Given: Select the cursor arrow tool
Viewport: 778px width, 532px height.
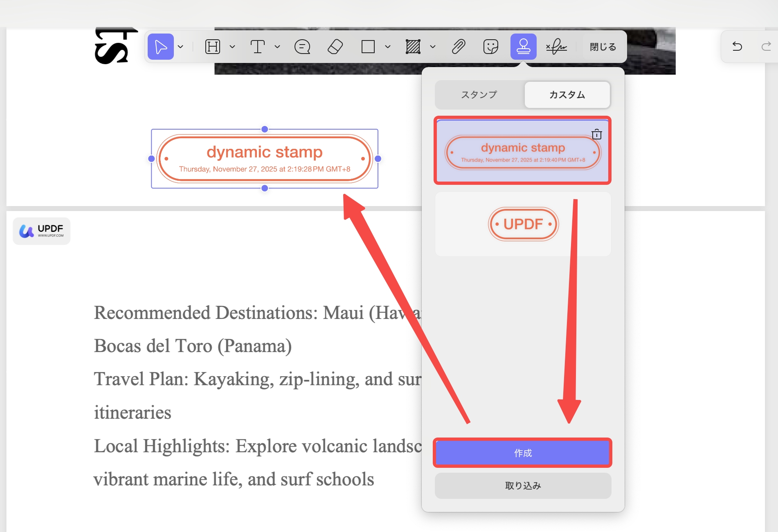Looking at the screenshot, I should (161, 47).
